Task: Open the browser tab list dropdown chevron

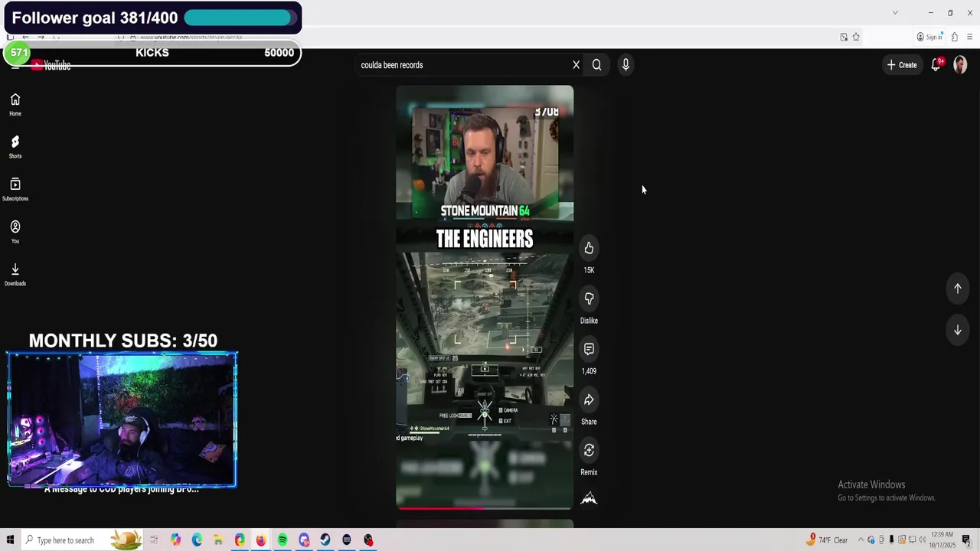Action: click(895, 13)
